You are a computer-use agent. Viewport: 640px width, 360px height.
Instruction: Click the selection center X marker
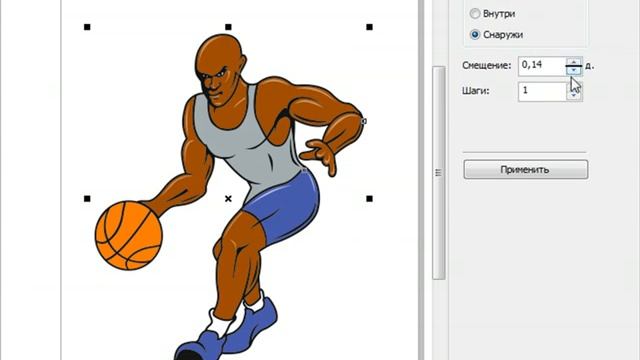(228, 199)
